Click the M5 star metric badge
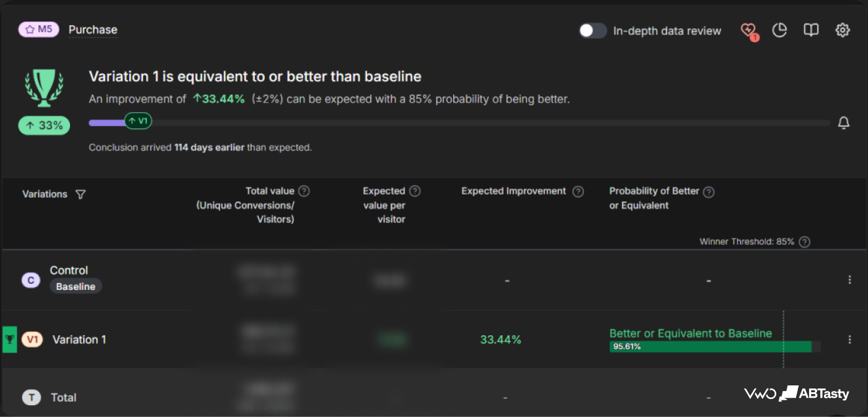This screenshot has height=417, width=868. pos(38,30)
